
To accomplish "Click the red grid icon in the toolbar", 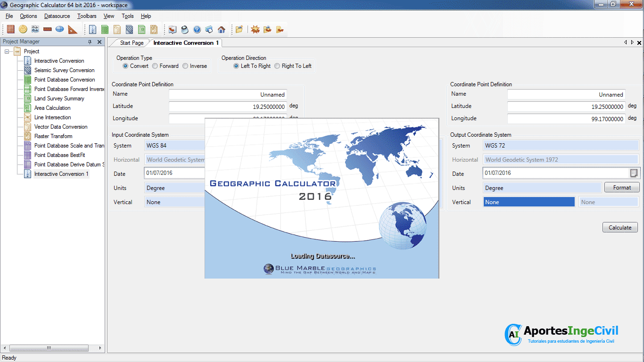I will tap(10, 29).
